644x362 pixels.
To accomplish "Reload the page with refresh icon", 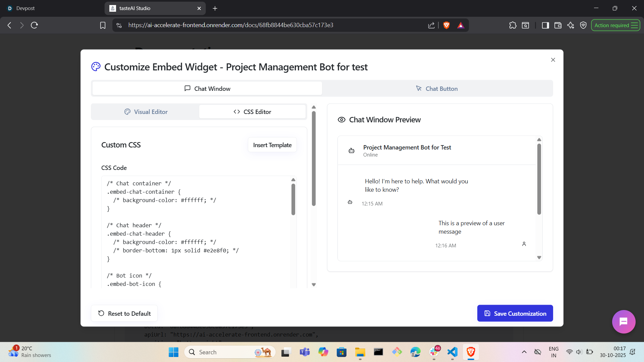I will click(34, 25).
